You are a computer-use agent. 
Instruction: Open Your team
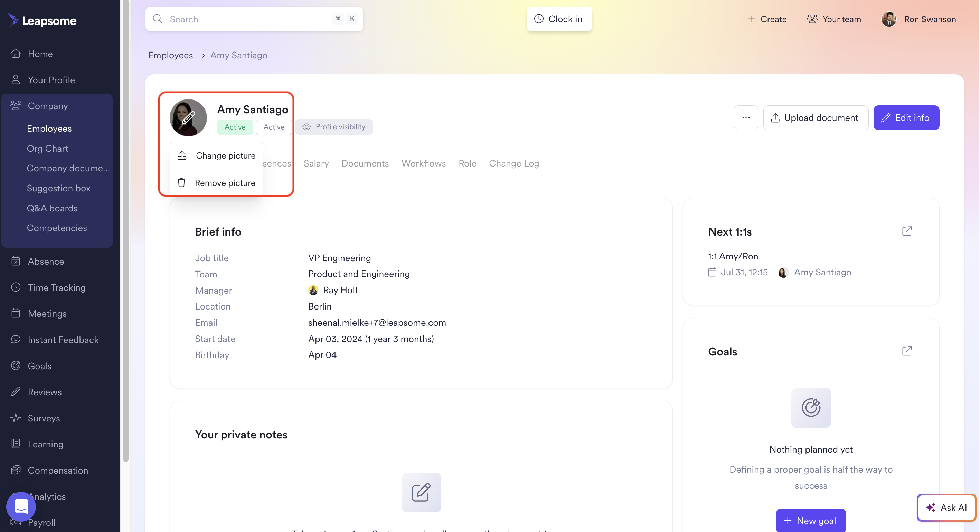point(834,19)
